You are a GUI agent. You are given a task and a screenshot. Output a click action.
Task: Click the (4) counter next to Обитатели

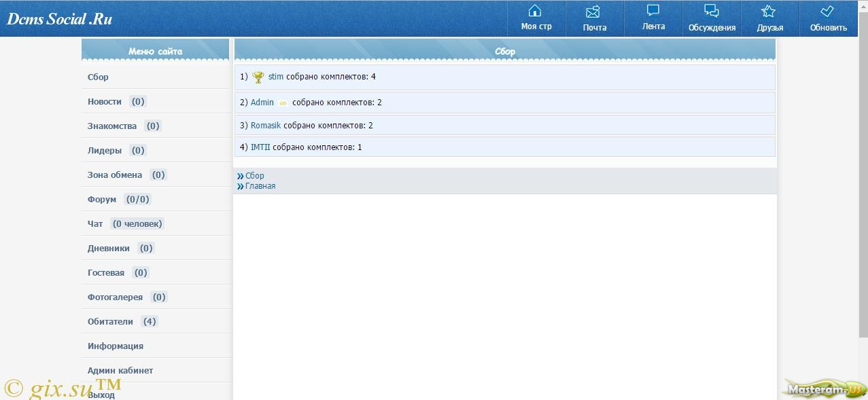click(150, 322)
